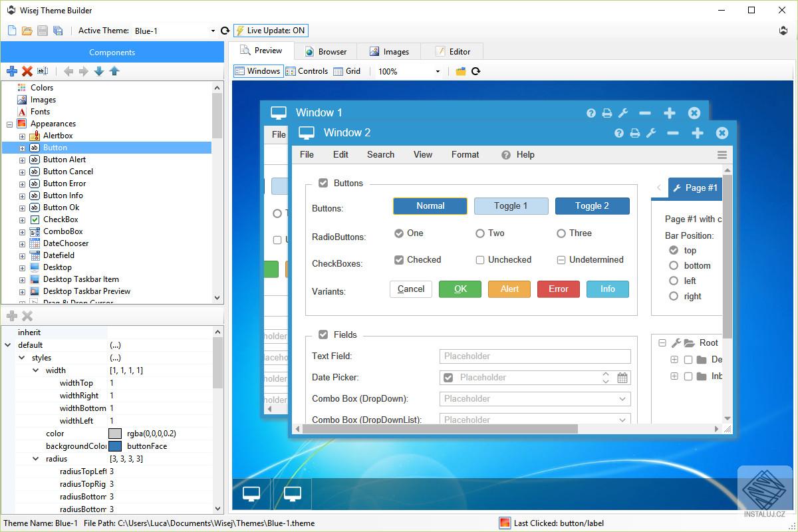Collapse the Root tree node

click(x=662, y=343)
